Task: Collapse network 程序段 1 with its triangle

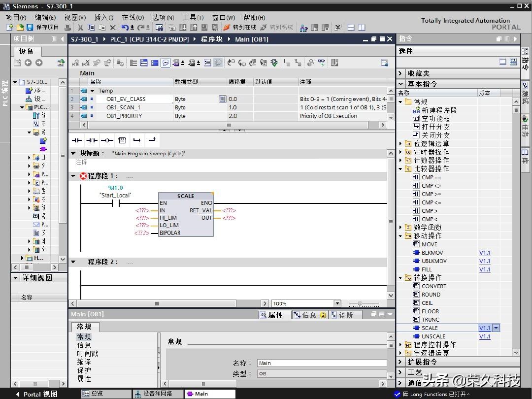Action: (x=73, y=176)
